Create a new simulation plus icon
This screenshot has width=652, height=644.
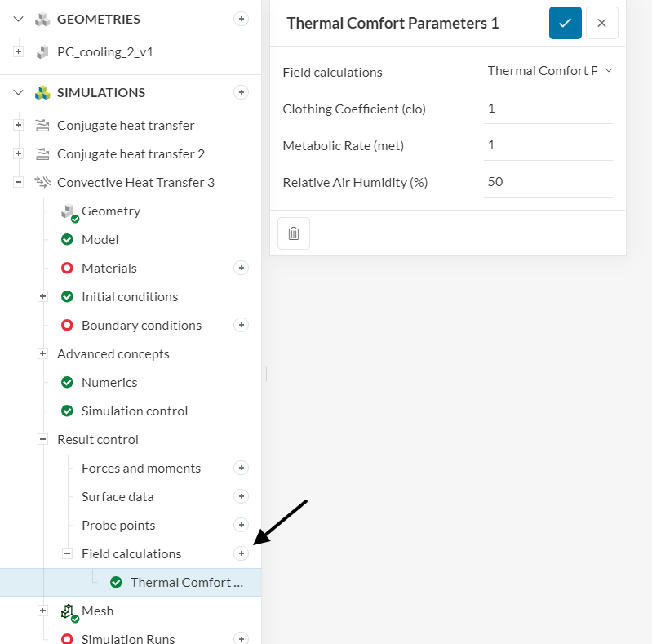tap(241, 92)
